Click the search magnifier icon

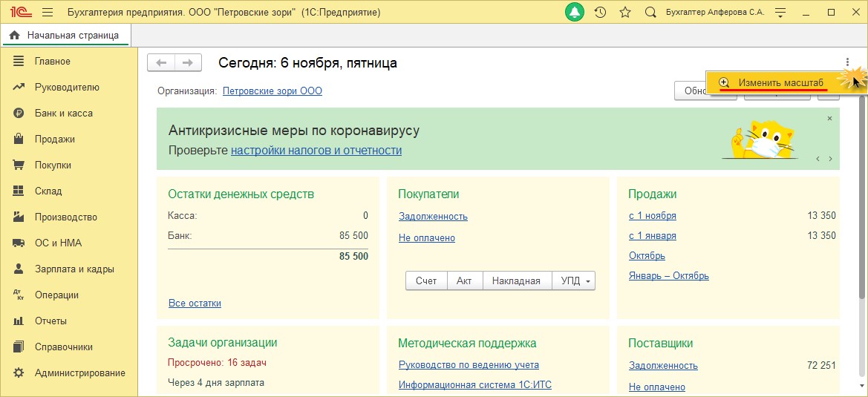point(650,13)
